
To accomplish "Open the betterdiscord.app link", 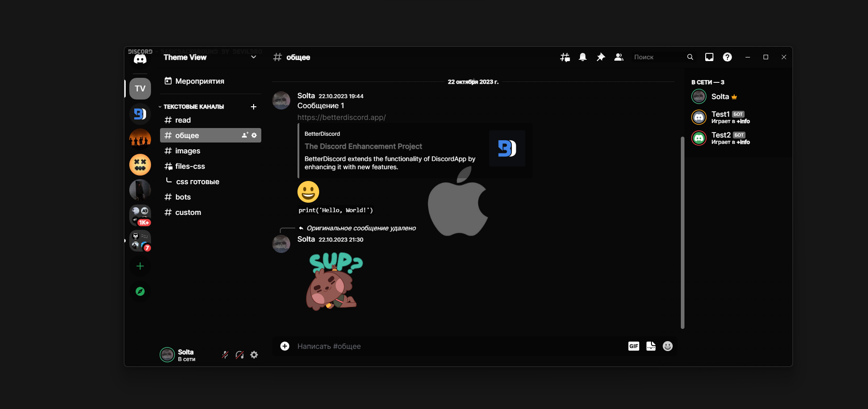I will [x=341, y=117].
